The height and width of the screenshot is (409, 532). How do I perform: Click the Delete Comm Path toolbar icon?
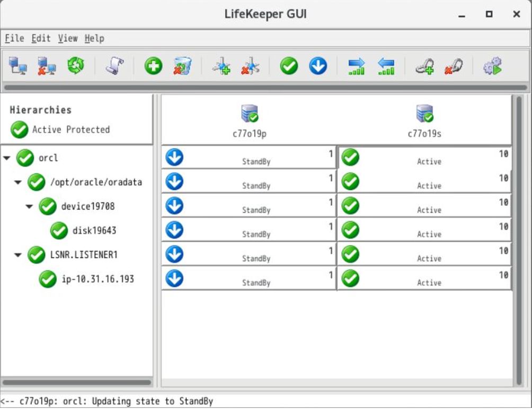[251, 66]
